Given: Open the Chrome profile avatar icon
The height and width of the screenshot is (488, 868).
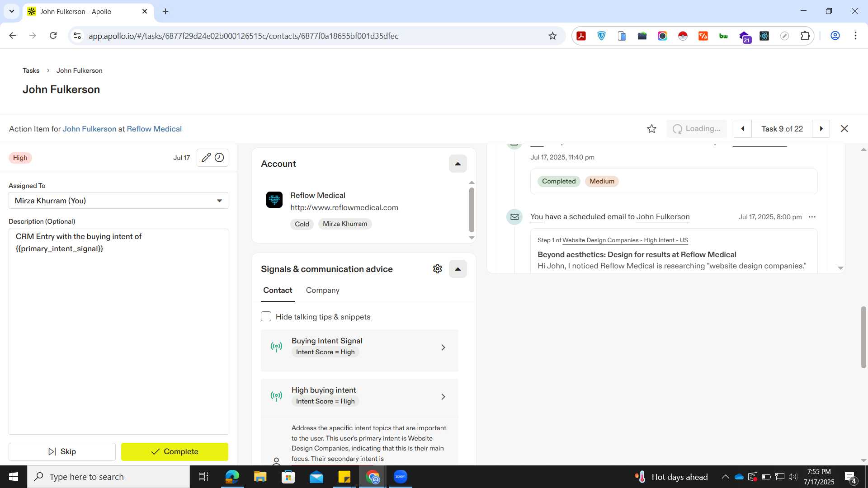Looking at the screenshot, I should point(835,36).
